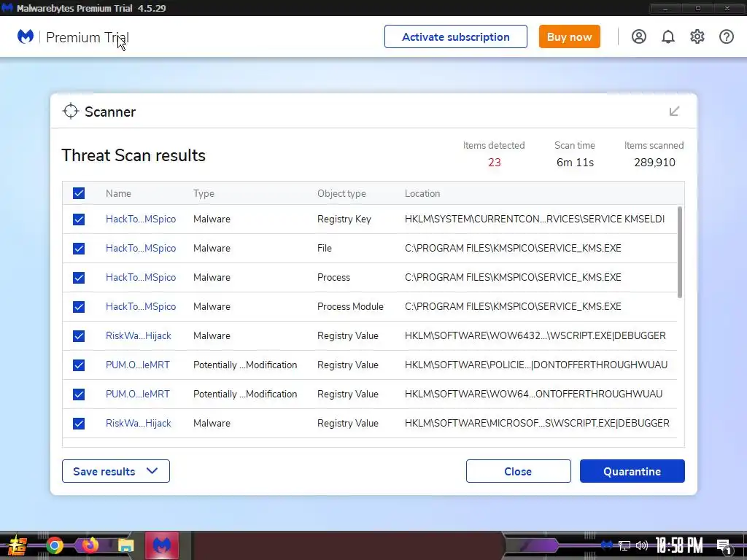Open PUM.O...leMRT link in the WOW64 row
The image size is (747, 560).
tap(138, 394)
